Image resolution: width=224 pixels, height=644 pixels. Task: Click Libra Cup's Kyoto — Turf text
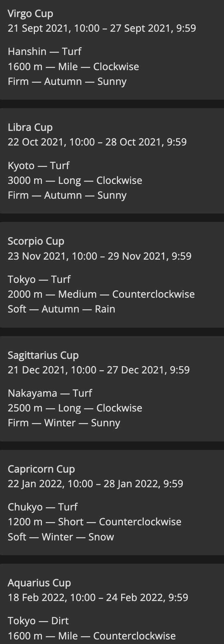(x=38, y=165)
